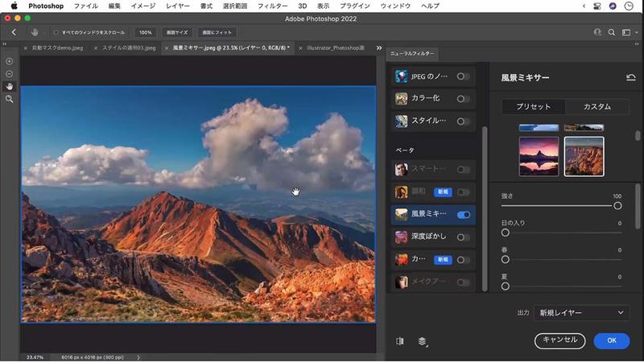Switch to the 自動マスクdemo.jpeg document tab

point(57,48)
